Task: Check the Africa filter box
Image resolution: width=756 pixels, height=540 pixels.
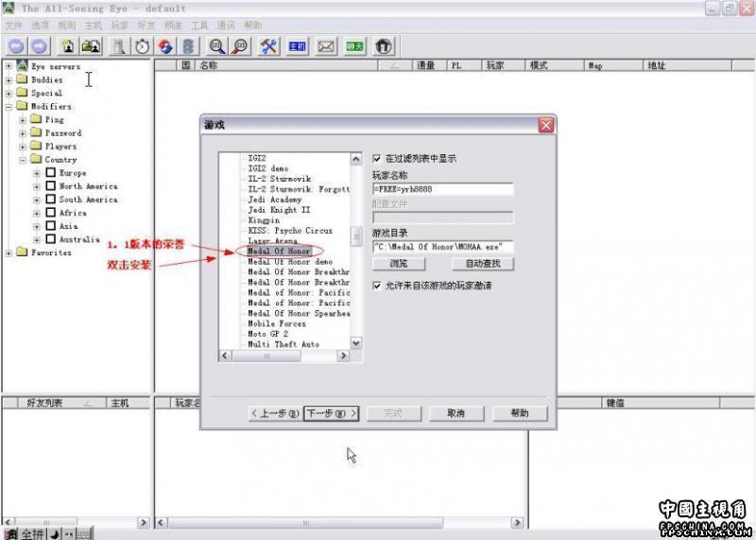Action: point(51,213)
